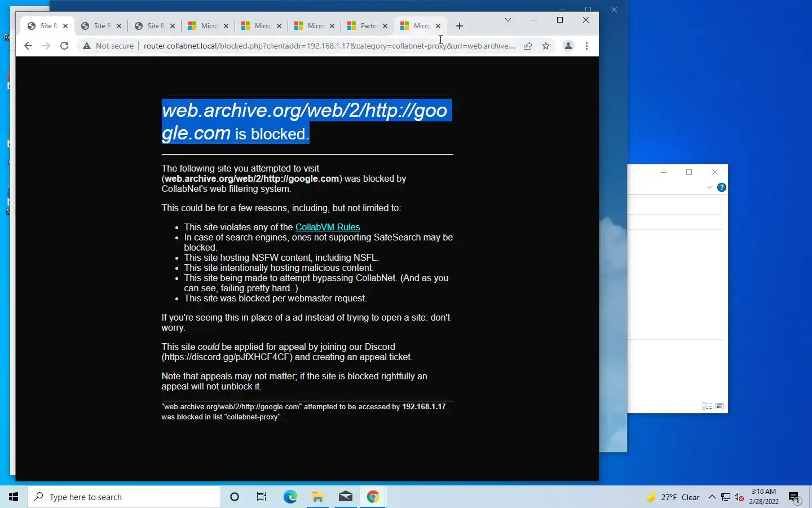
Task: Open the tab search dropdown
Action: 508,20
